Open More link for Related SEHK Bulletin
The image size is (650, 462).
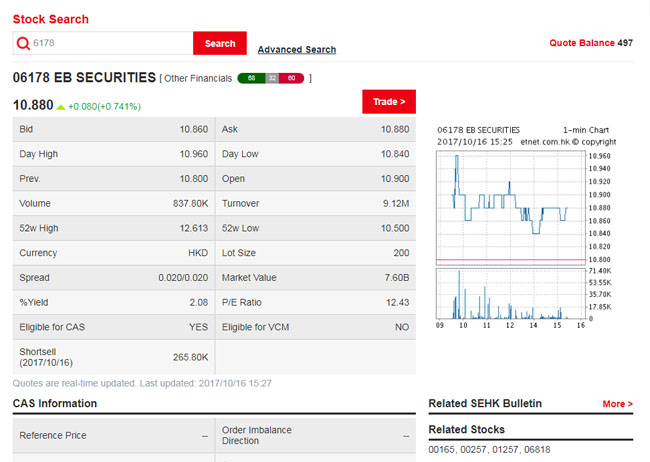tap(617, 404)
